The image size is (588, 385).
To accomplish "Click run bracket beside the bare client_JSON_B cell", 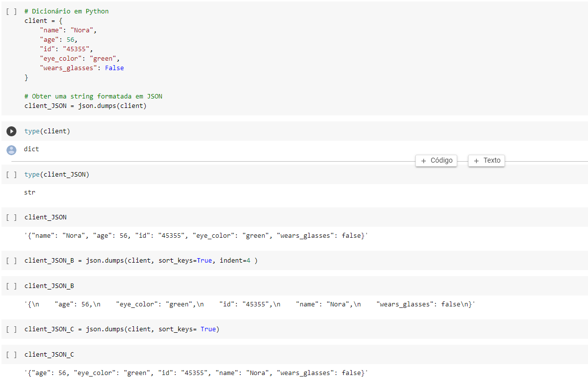I will point(11,286).
